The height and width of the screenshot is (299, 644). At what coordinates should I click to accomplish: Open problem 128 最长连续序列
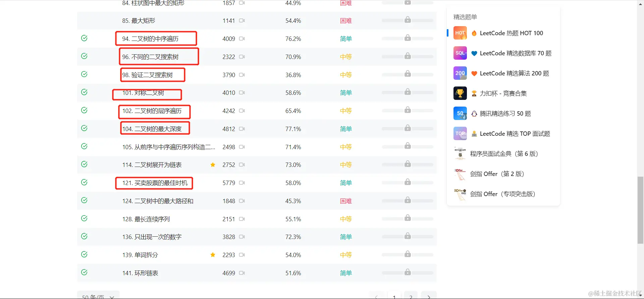coord(146,219)
